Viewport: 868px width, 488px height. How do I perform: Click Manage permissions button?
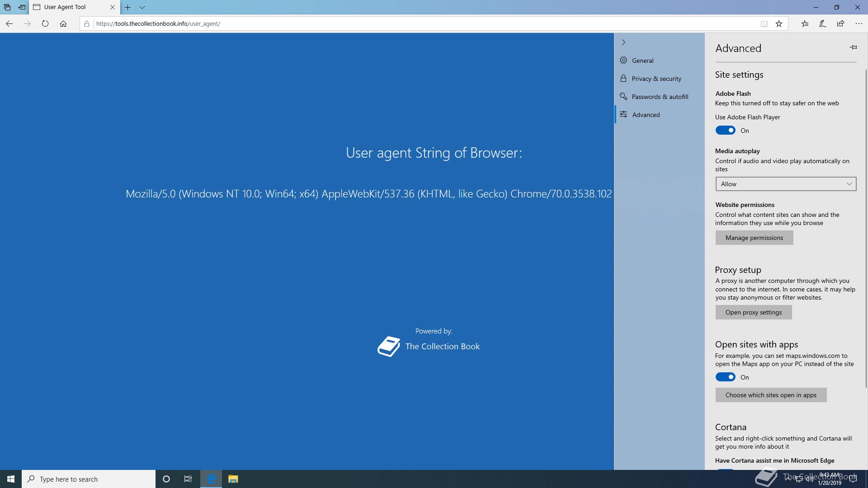[x=754, y=238]
